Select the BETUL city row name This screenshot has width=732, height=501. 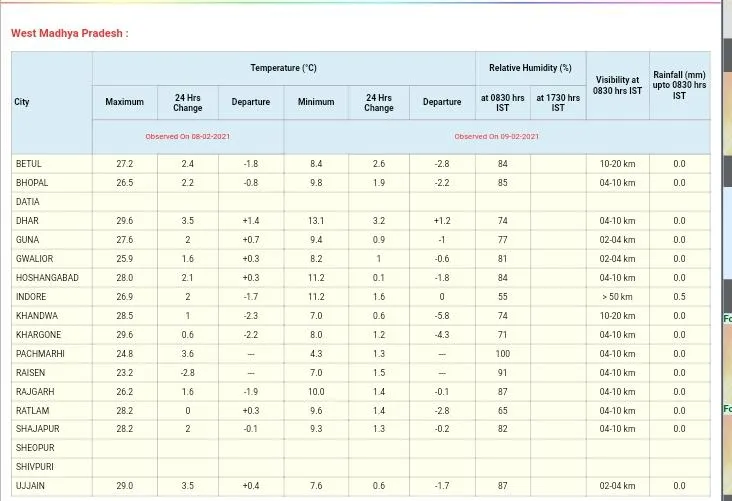point(28,164)
